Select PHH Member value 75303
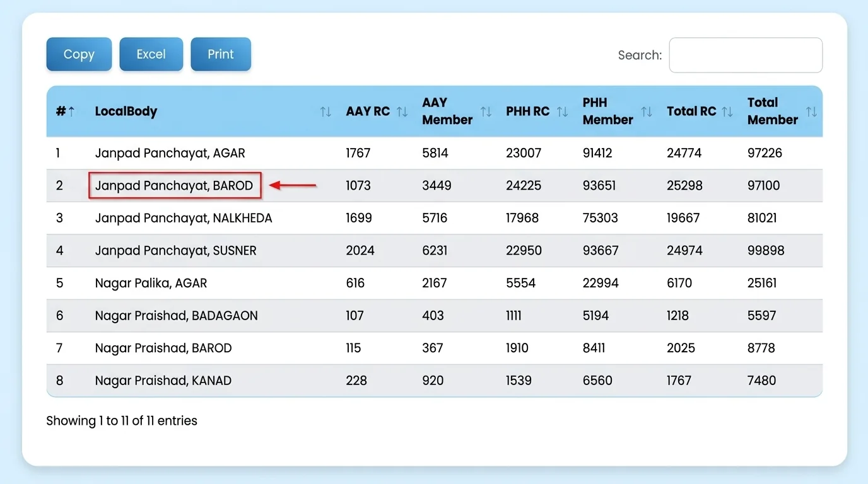Viewport: 868px width, 484px height. tap(601, 218)
